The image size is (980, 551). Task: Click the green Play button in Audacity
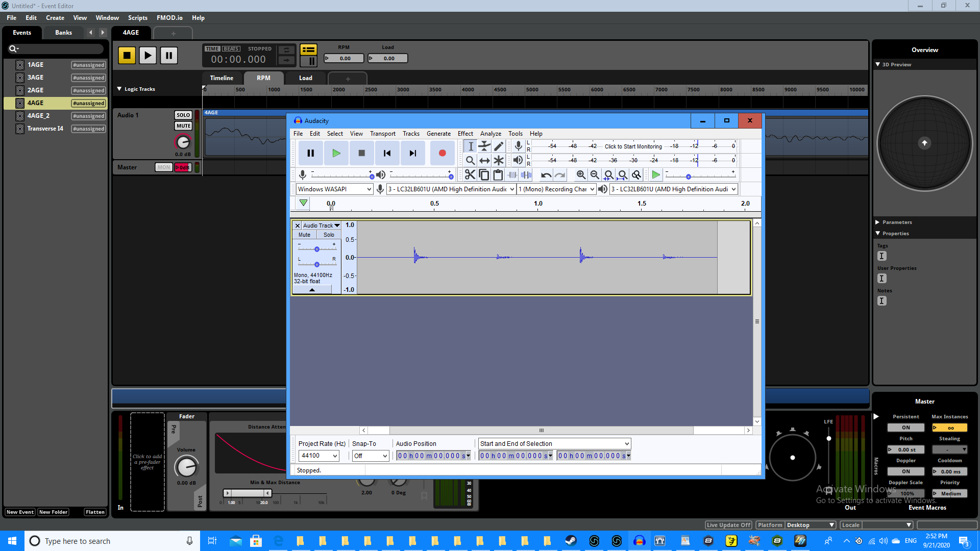click(x=336, y=153)
